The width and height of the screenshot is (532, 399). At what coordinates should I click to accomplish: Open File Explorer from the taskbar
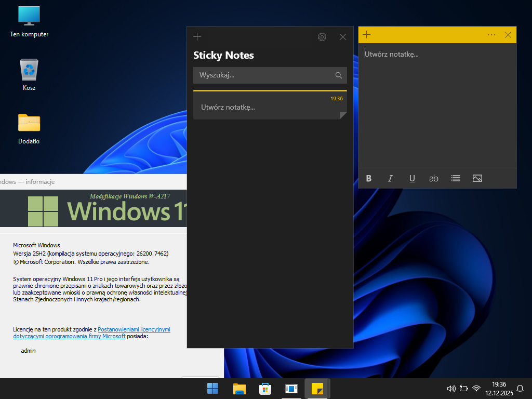click(x=239, y=389)
